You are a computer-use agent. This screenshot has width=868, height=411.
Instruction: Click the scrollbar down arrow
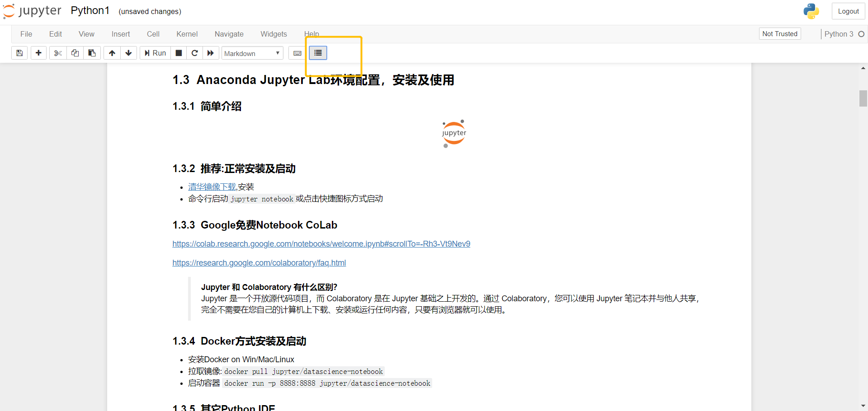[863, 406]
